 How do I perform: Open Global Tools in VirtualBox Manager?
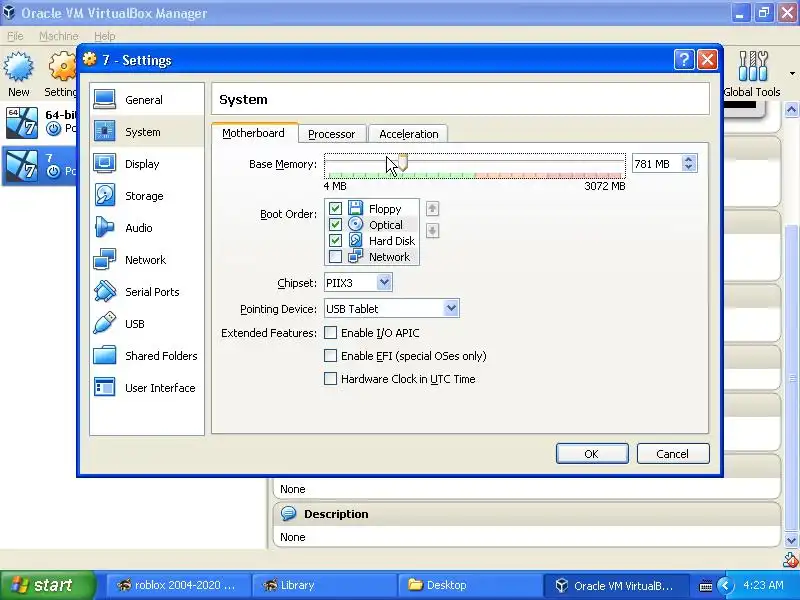click(x=752, y=74)
